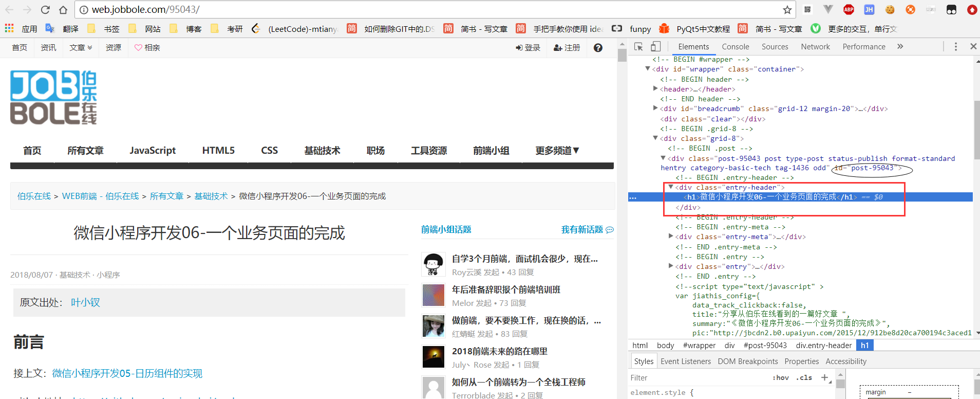This screenshot has height=399, width=980.
Task: Click the cookie extension icon
Action: 890,9
